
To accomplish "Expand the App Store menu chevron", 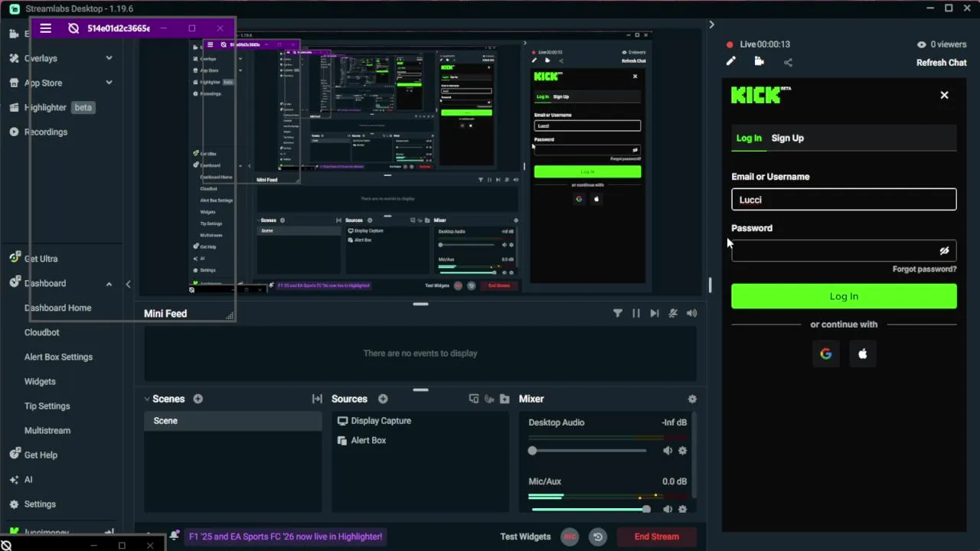I will [x=109, y=83].
